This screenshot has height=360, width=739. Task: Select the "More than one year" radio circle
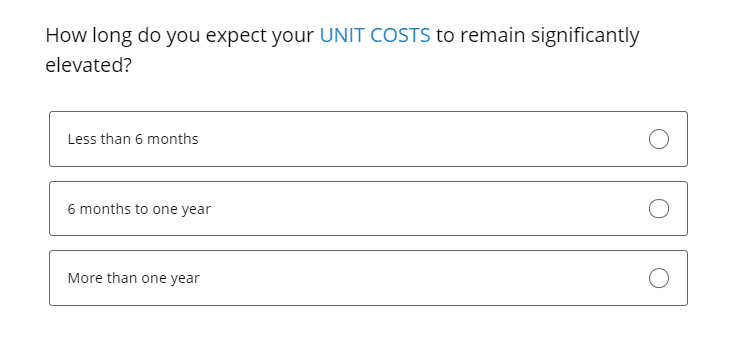point(658,278)
